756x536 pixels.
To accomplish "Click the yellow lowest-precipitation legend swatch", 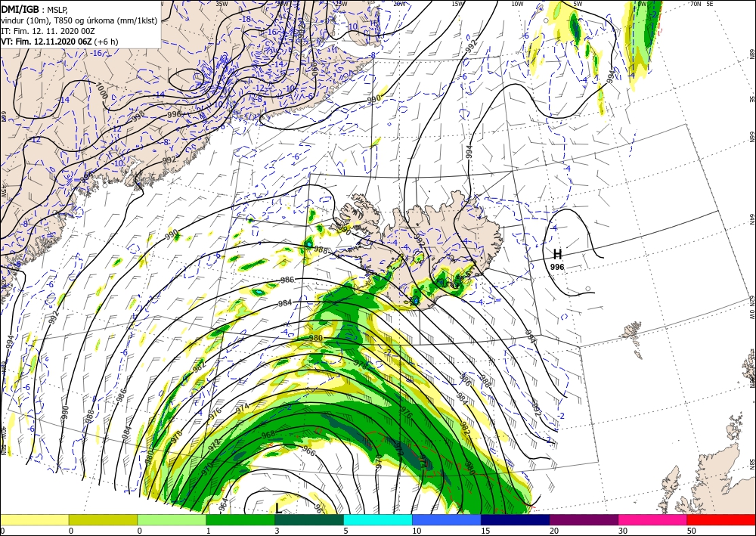I will pyautogui.click(x=34, y=519).
